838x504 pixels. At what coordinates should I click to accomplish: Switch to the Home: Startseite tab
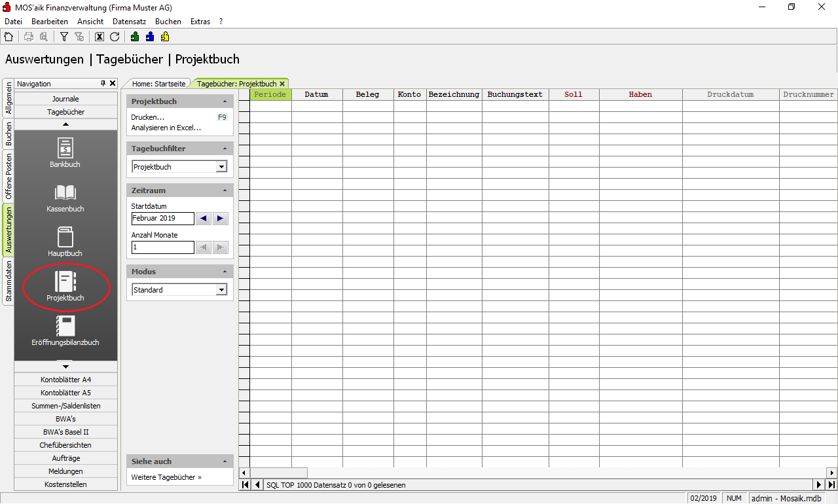point(160,84)
